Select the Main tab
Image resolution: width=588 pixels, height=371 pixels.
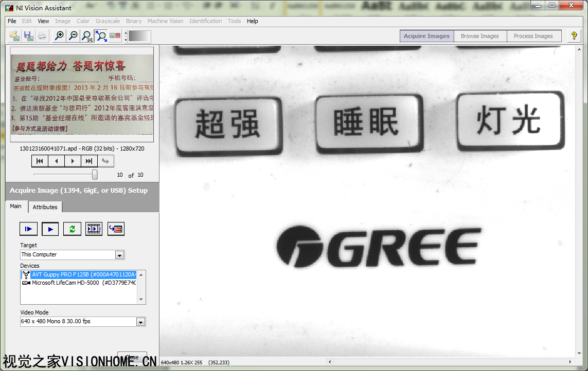point(16,206)
